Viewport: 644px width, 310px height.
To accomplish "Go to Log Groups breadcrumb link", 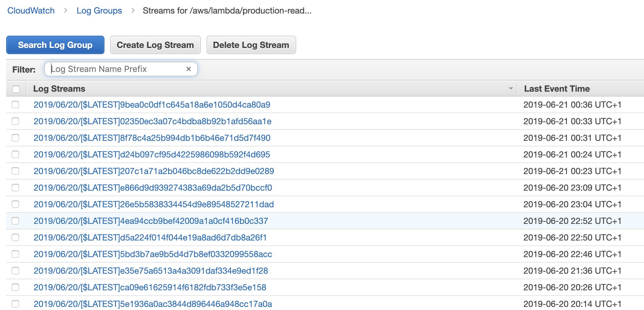I will click(x=99, y=10).
